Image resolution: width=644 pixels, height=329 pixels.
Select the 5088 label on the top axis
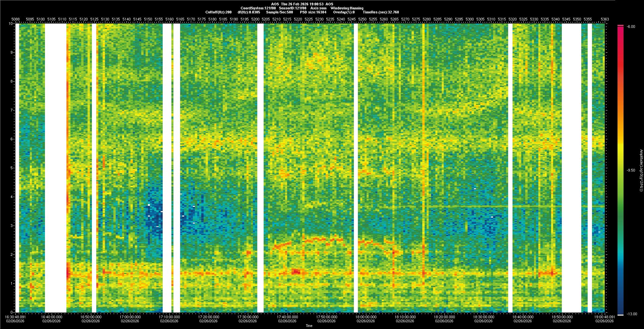(15, 19)
